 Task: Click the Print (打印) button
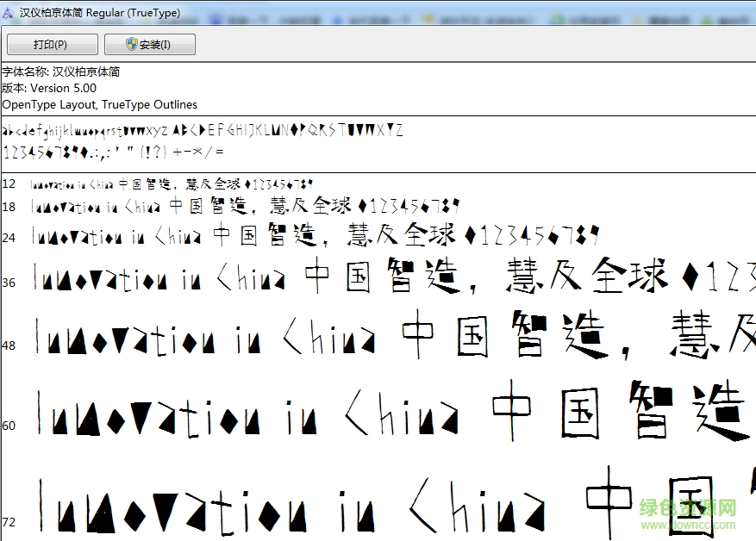(52, 44)
